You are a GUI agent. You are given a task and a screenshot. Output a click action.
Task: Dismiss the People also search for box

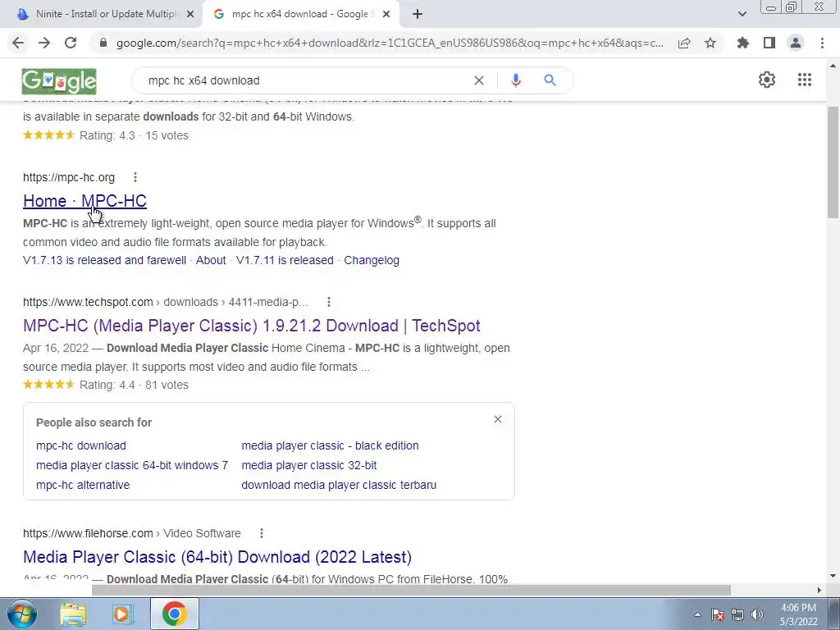tap(498, 419)
